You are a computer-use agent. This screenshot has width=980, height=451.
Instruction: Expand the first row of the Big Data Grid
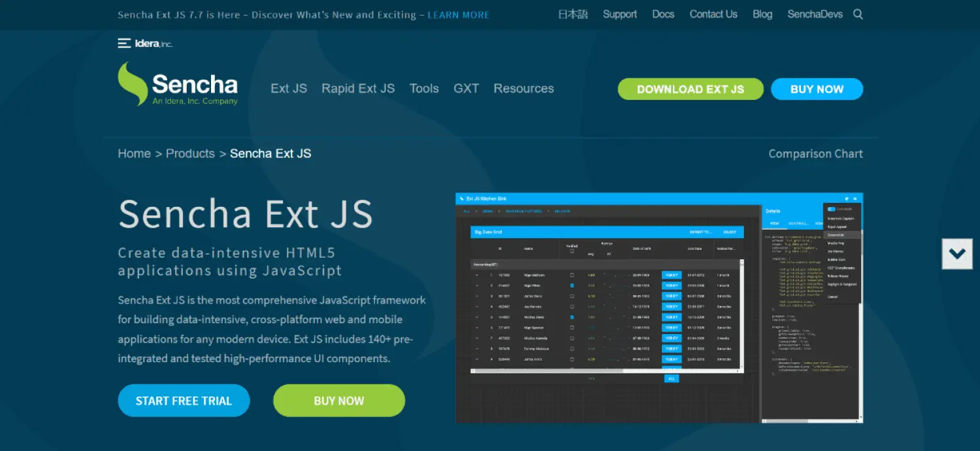coord(477,275)
